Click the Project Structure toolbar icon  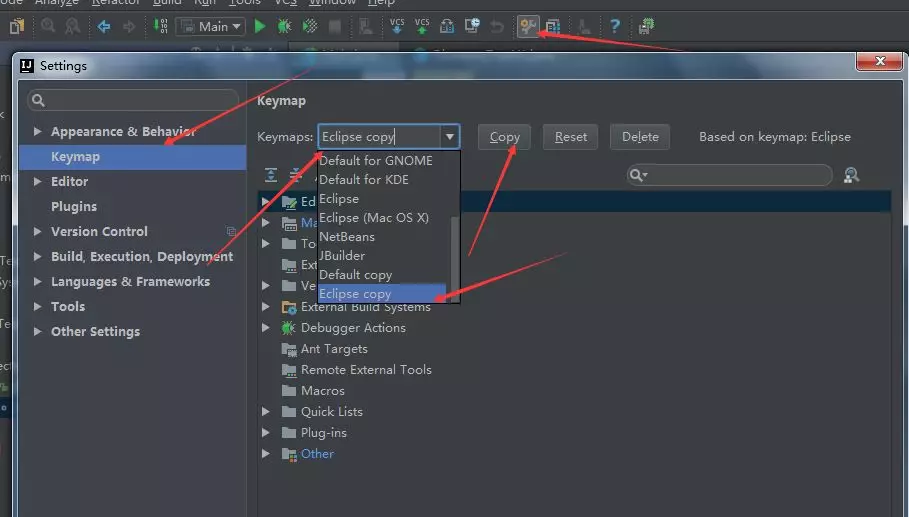point(553,27)
